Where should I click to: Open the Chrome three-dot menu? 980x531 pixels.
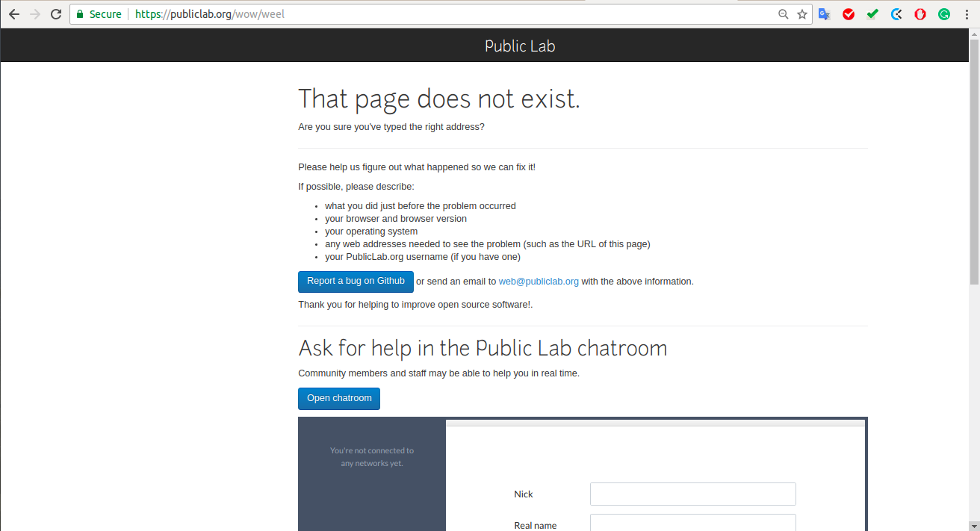coord(968,14)
